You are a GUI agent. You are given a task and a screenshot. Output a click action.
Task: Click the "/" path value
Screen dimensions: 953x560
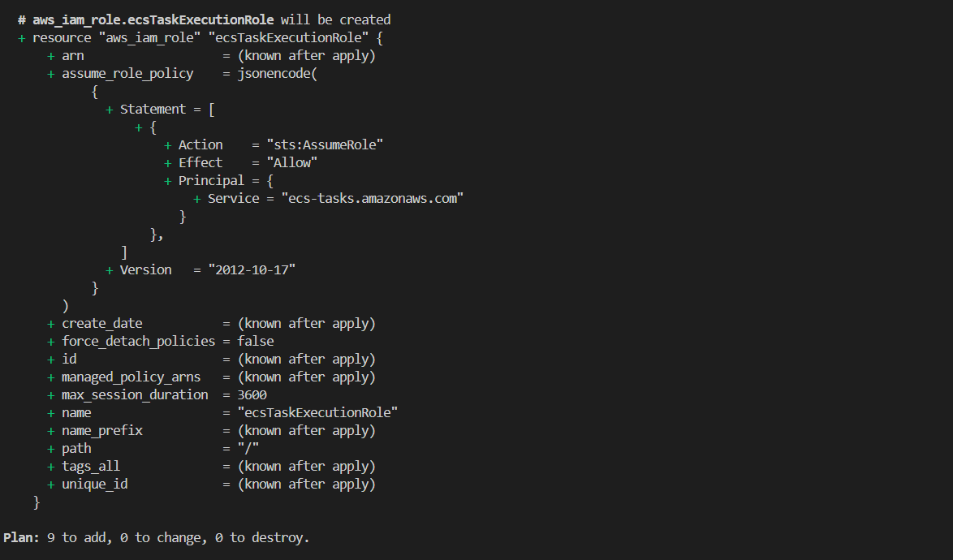(248, 448)
